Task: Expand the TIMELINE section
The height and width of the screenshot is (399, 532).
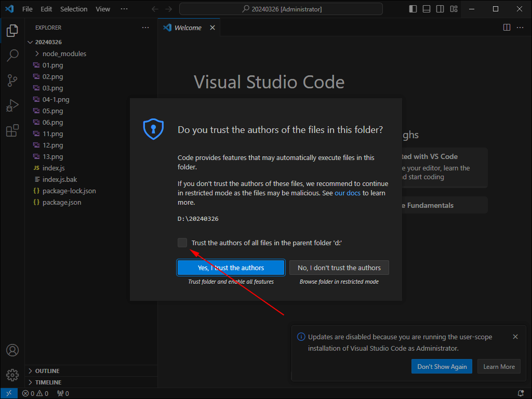Action: click(x=91, y=382)
